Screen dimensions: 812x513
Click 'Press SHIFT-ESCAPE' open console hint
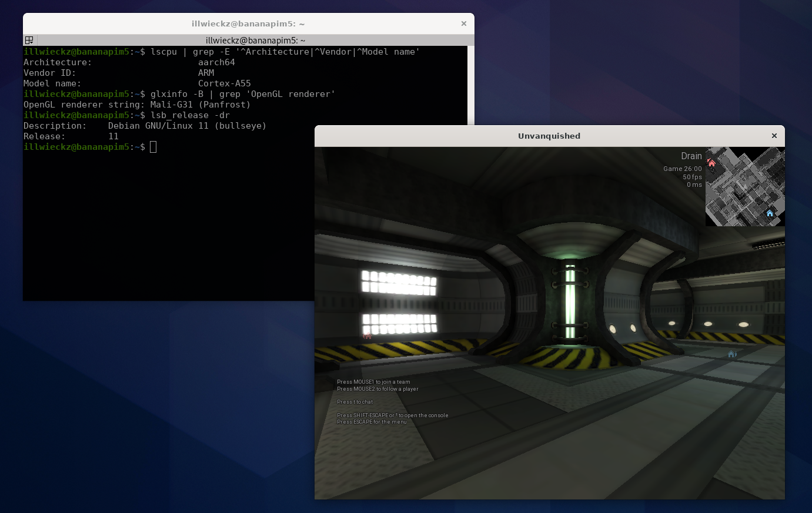coord(392,415)
